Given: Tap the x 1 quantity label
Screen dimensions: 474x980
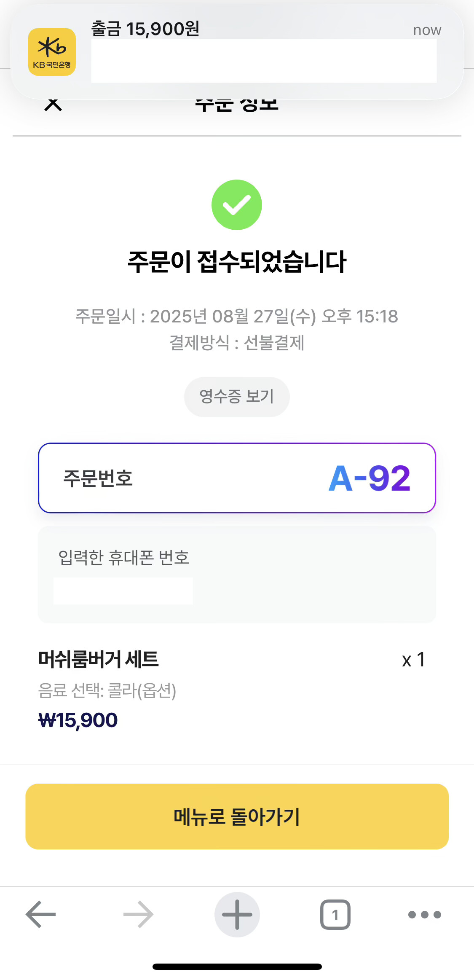Looking at the screenshot, I should (x=413, y=660).
